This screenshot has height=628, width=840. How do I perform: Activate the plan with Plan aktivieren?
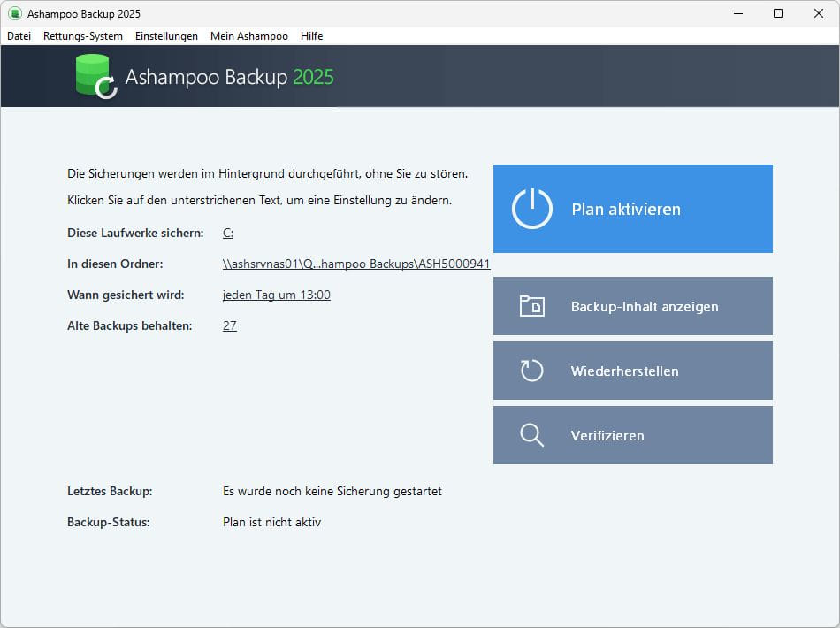tap(632, 209)
